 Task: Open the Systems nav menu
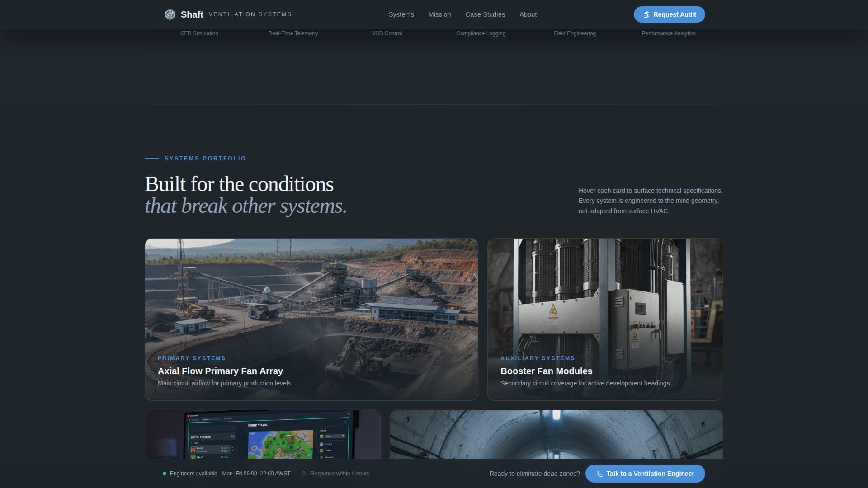point(401,14)
